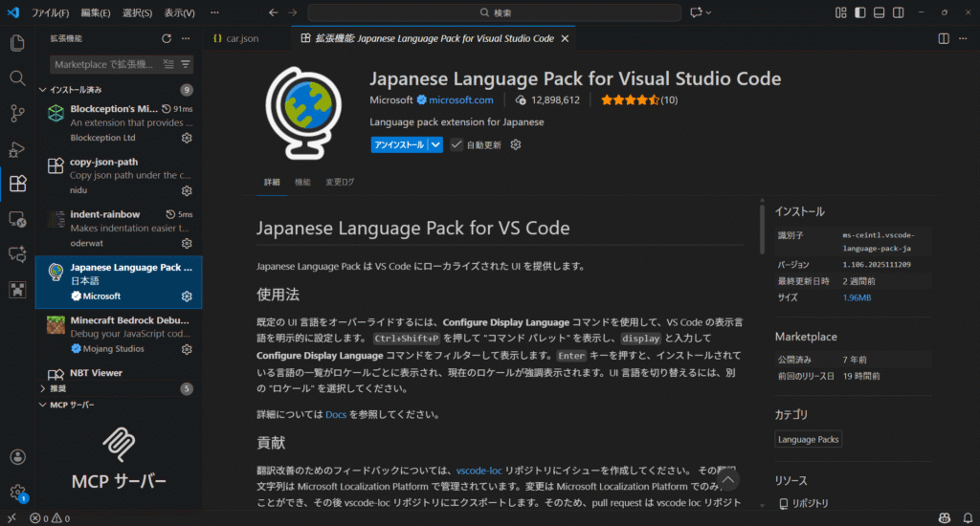Open the ファイル(F) menu

point(50,13)
